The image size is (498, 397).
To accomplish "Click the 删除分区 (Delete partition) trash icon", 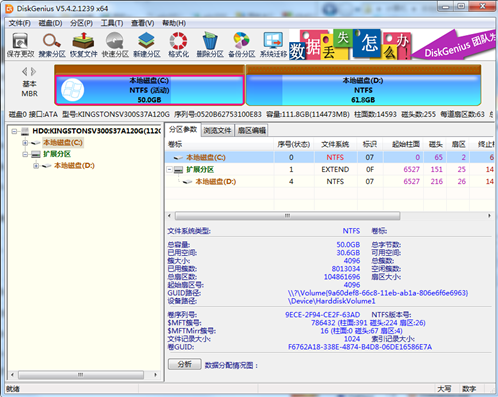I will (210, 45).
